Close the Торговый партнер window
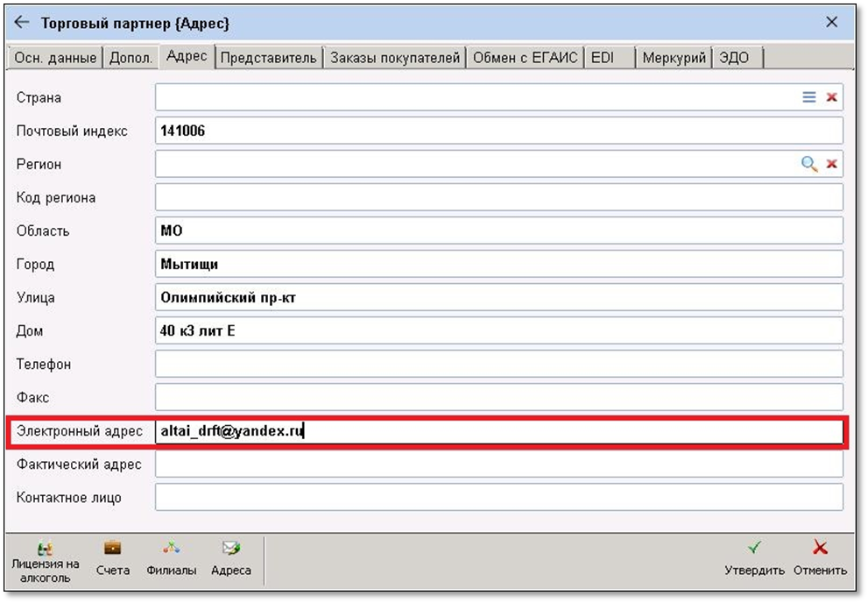 [831, 22]
